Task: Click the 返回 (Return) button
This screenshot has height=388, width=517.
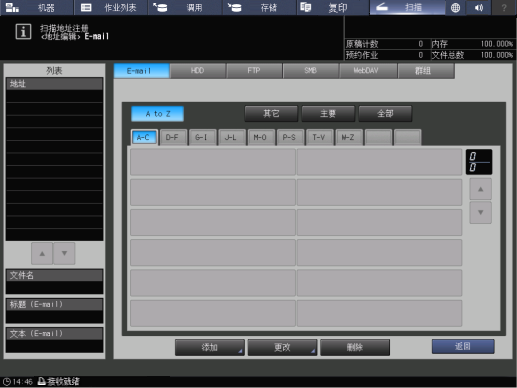Action: (x=463, y=347)
